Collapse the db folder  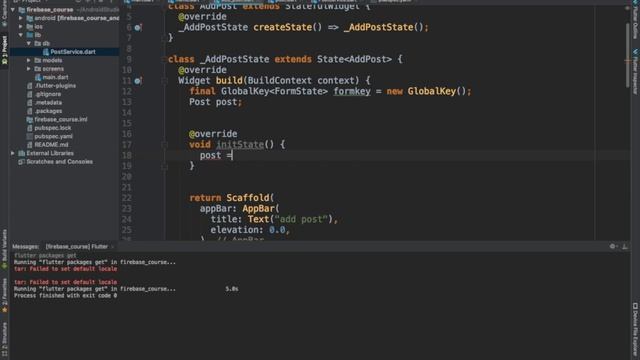coord(29,43)
